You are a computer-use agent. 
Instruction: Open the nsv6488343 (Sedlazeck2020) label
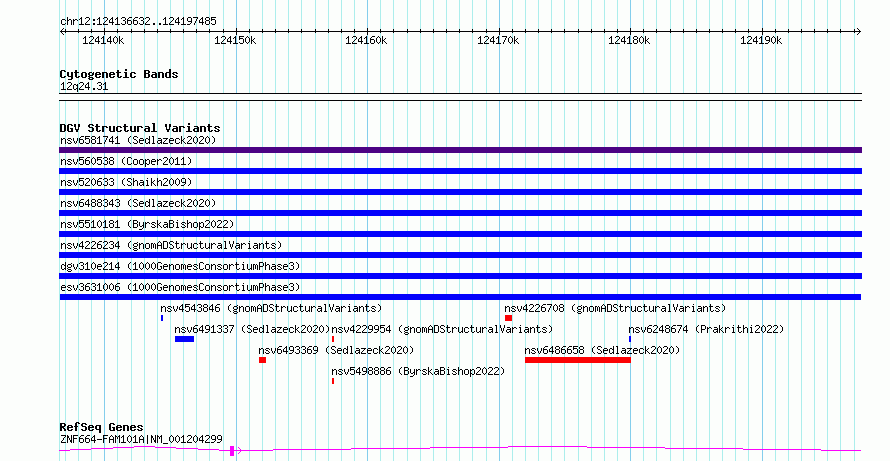[138, 203]
